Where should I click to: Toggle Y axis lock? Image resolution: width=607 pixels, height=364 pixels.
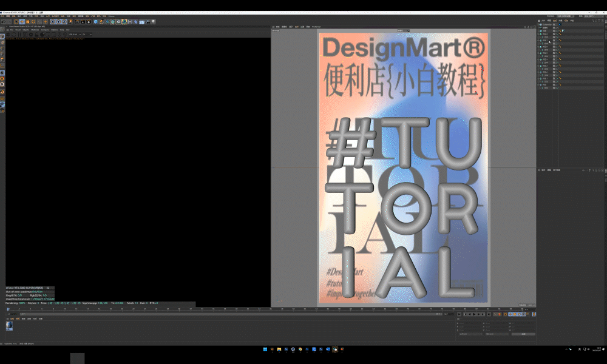pos(58,22)
